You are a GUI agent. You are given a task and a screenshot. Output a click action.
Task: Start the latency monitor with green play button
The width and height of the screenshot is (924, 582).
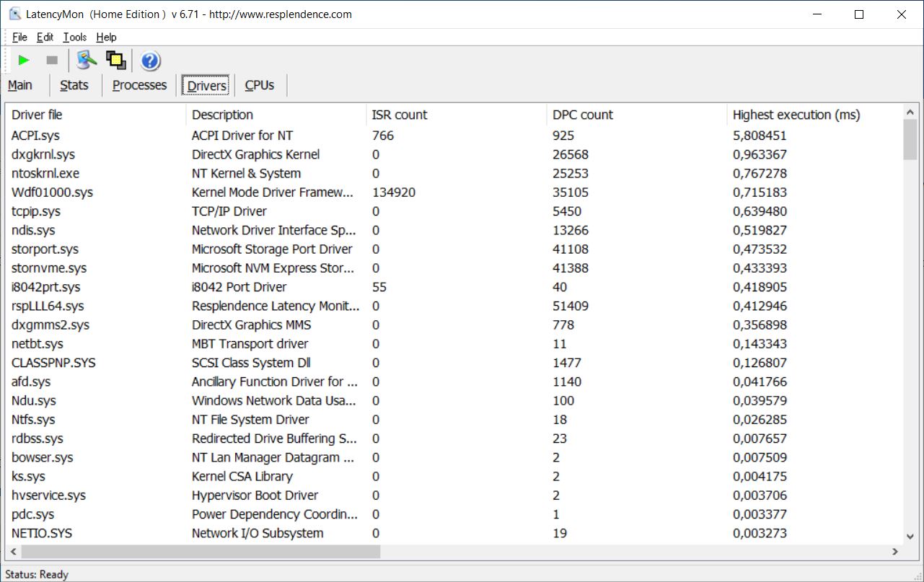pyautogui.click(x=24, y=61)
